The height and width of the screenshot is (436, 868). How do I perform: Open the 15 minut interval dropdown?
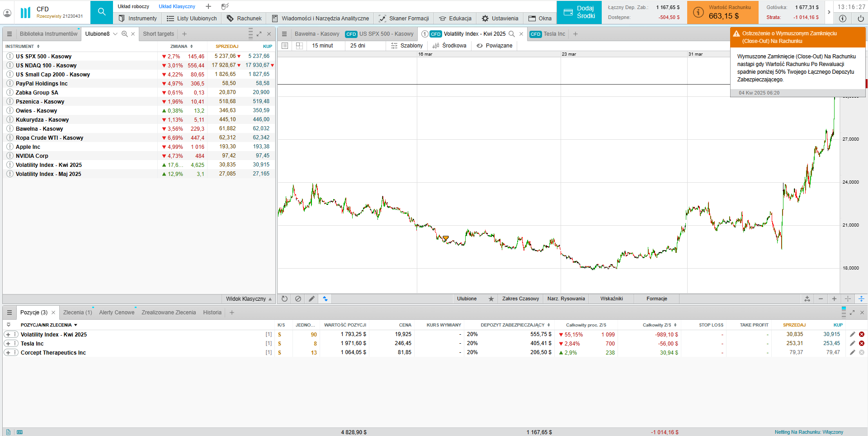coord(322,46)
